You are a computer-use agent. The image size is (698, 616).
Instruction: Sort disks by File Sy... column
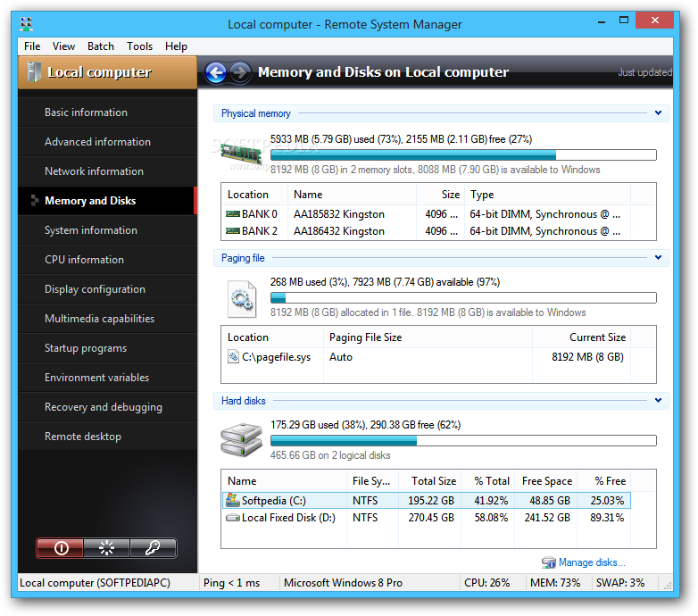[372, 481]
